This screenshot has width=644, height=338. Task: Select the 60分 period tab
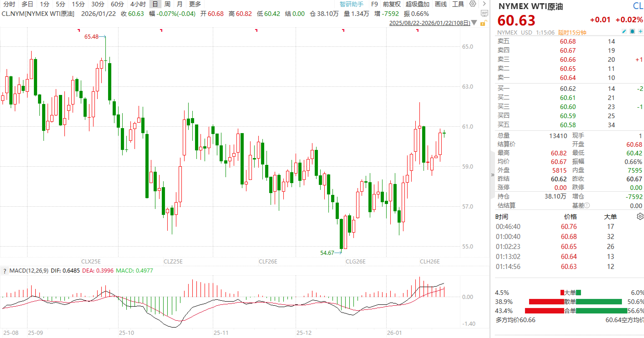[x=117, y=4]
